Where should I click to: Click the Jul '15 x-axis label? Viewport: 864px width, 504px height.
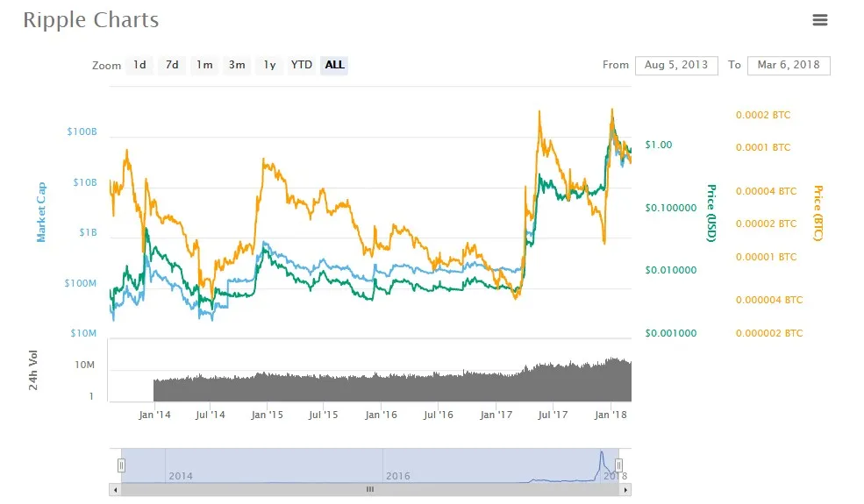coord(323,415)
